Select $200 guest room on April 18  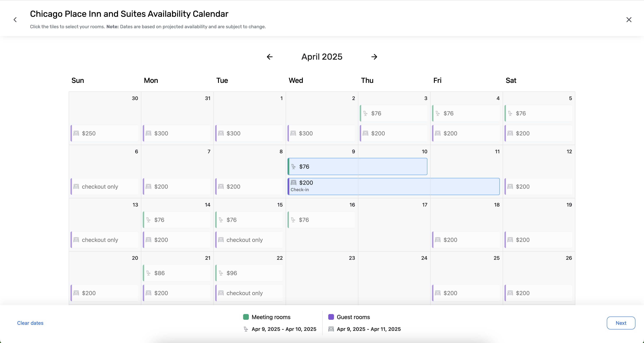(466, 240)
